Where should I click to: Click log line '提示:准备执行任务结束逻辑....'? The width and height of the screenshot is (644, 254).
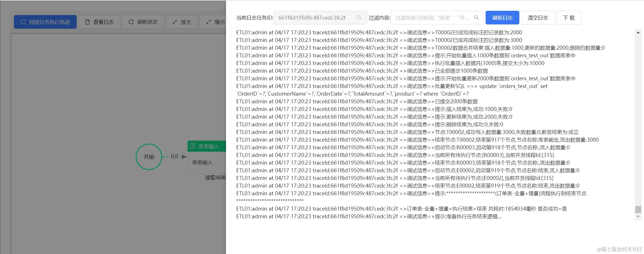tap(369, 216)
